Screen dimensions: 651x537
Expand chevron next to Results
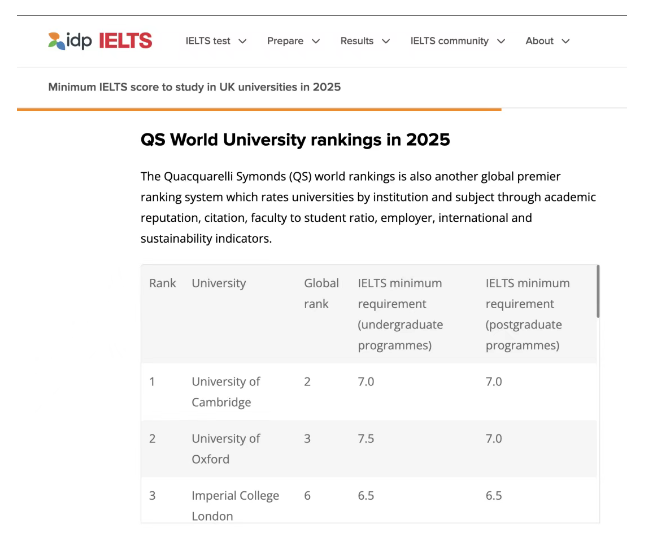coord(386,41)
